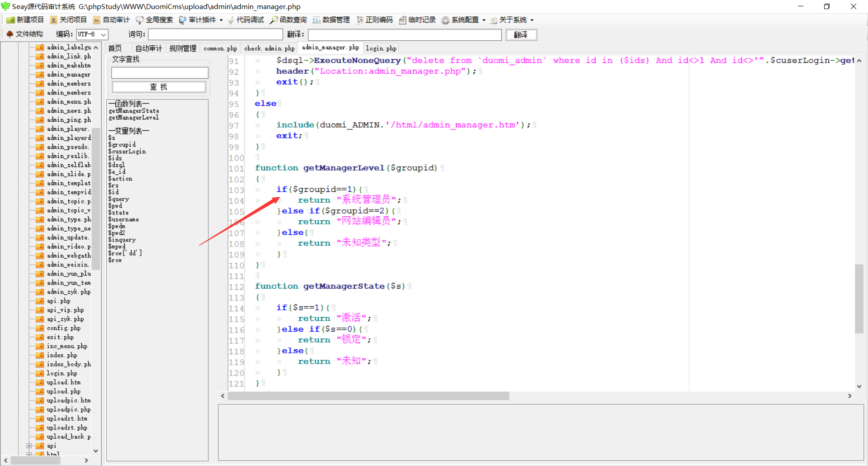Open 函数查询 tool
The height and width of the screenshot is (466, 868).
(x=288, y=20)
